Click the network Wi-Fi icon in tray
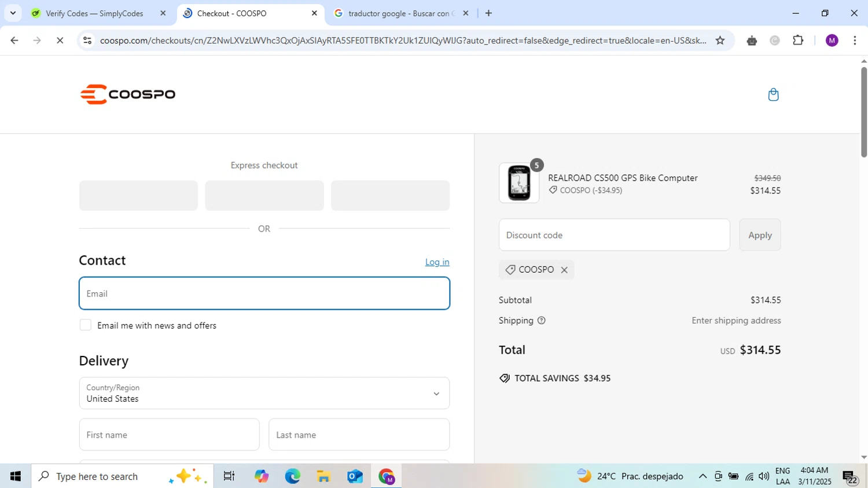Image resolution: width=868 pixels, height=488 pixels. 749,476
